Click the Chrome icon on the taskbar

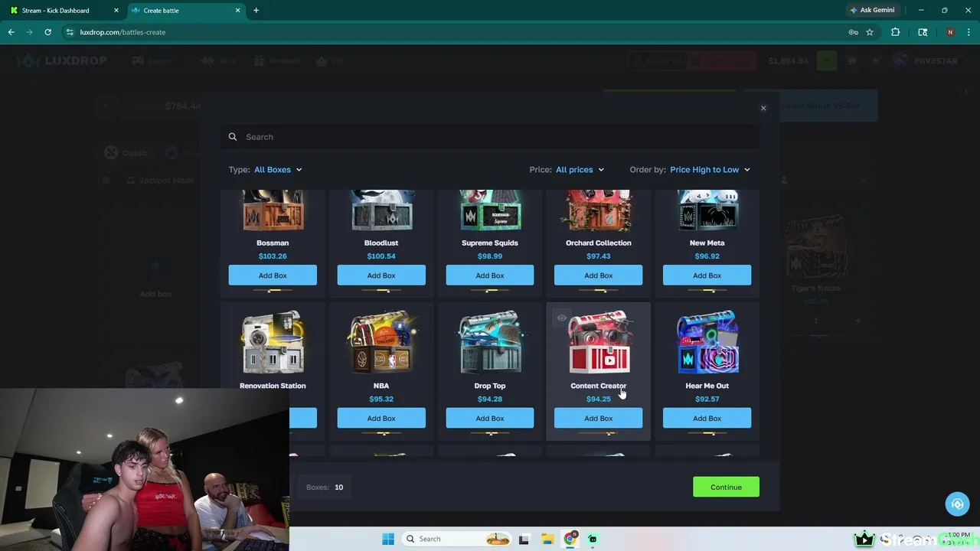(570, 539)
